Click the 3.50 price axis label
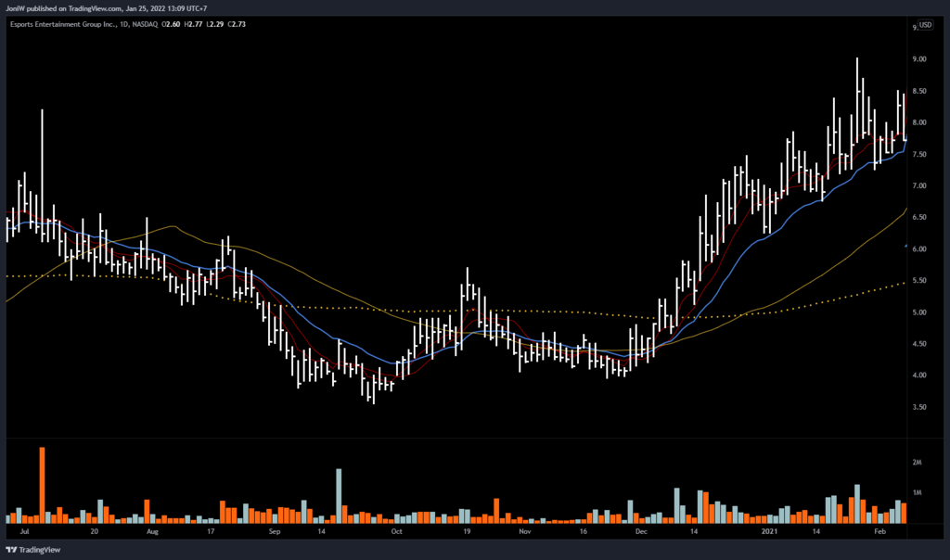This screenshot has height=560, width=950. (x=921, y=407)
